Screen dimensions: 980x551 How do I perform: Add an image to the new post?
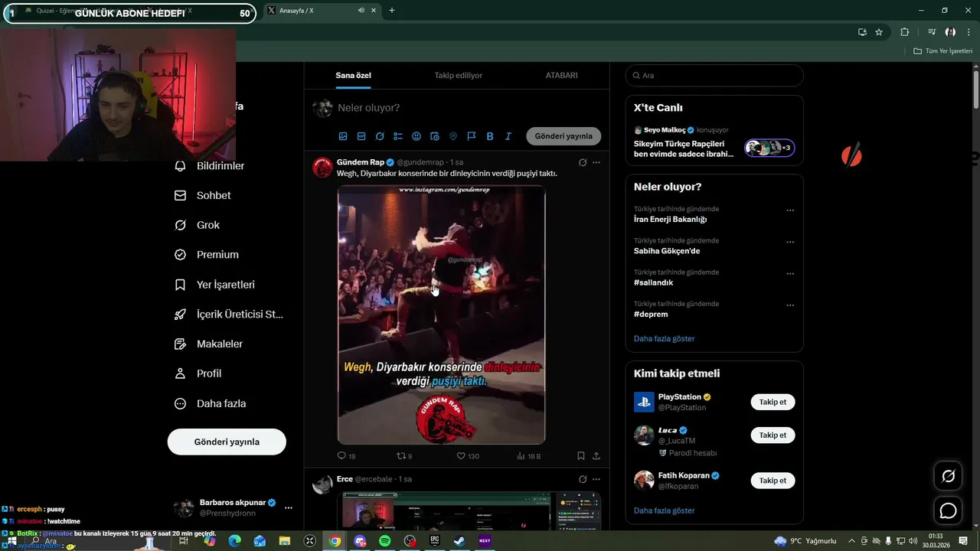point(343,136)
